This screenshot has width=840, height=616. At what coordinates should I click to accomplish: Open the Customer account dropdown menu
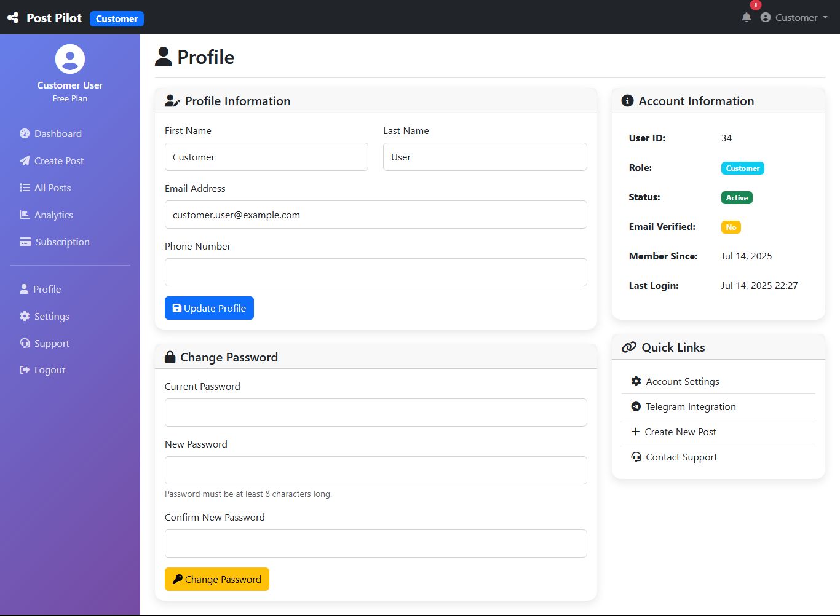794,17
